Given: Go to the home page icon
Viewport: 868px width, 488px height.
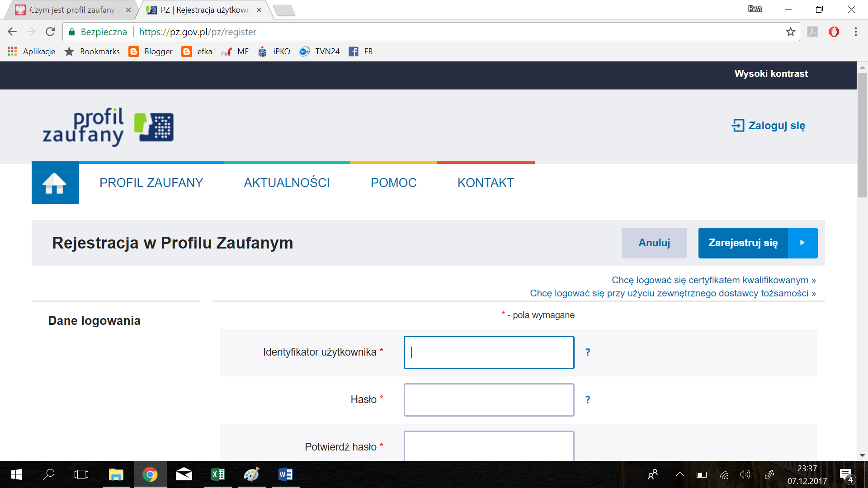Looking at the screenshot, I should [55, 183].
